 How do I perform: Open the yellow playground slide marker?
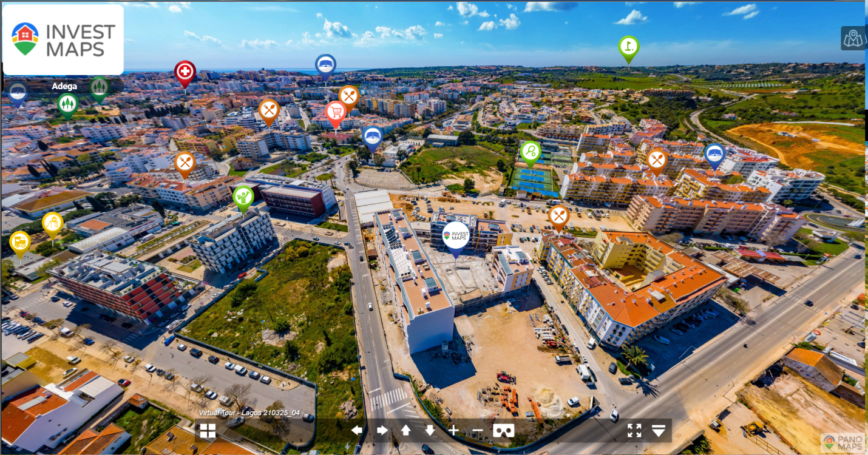[53, 223]
